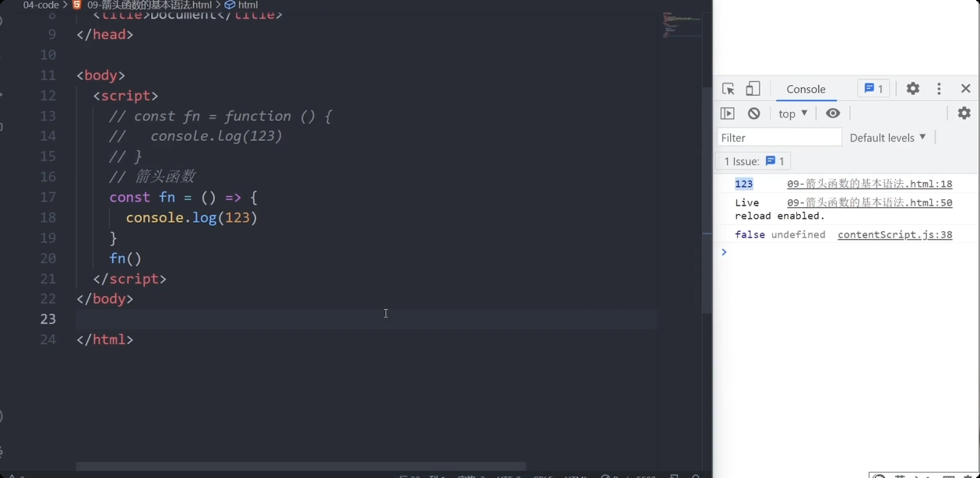Focus the console Filter input

(779, 138)
